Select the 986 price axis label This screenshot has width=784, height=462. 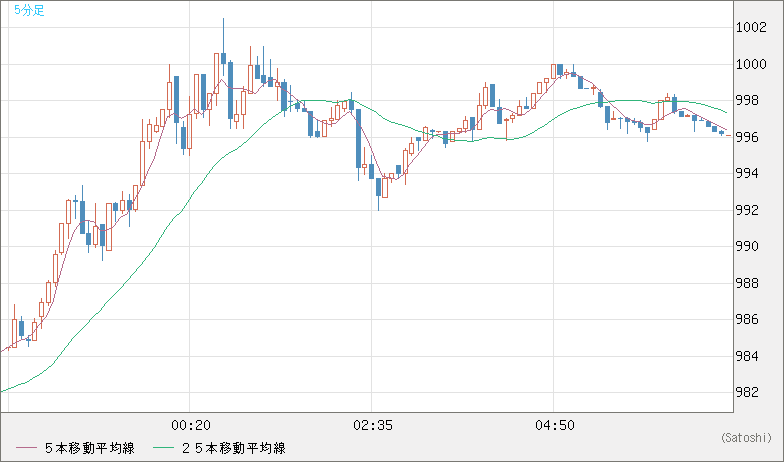pos(747,320)
